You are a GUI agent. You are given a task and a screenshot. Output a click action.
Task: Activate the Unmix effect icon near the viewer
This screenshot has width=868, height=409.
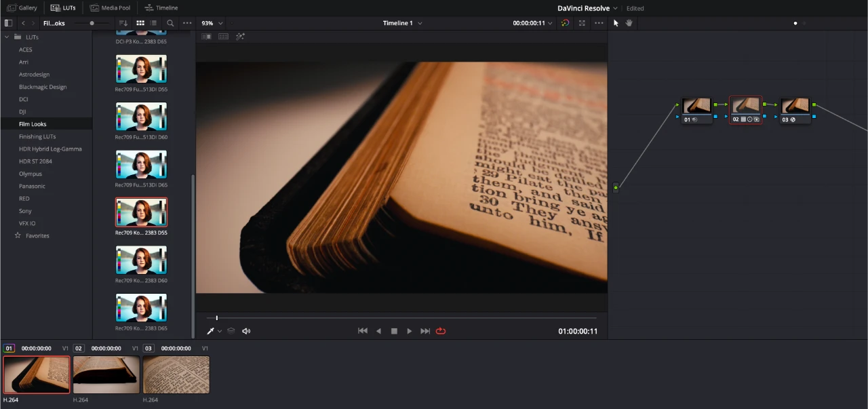(x=240, y=36)
